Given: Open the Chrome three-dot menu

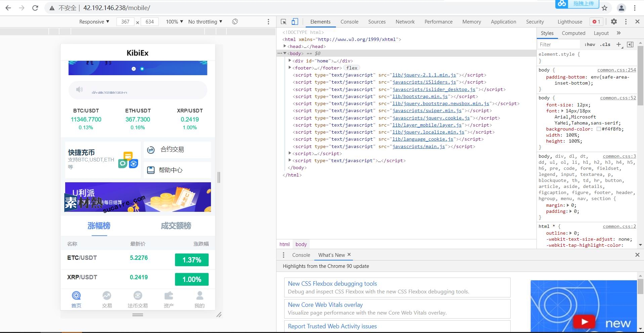Looking at the screenshot, I should [x=635, y=8].
